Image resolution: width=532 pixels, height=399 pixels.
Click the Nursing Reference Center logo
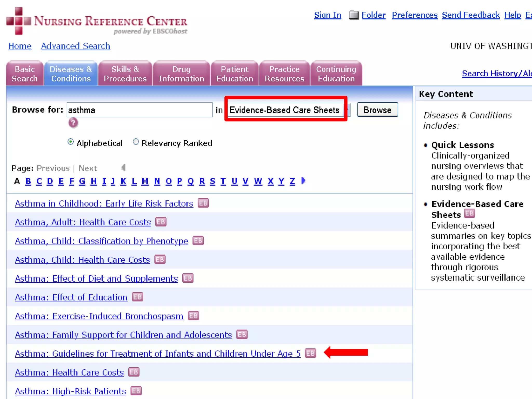coord(97,21)
